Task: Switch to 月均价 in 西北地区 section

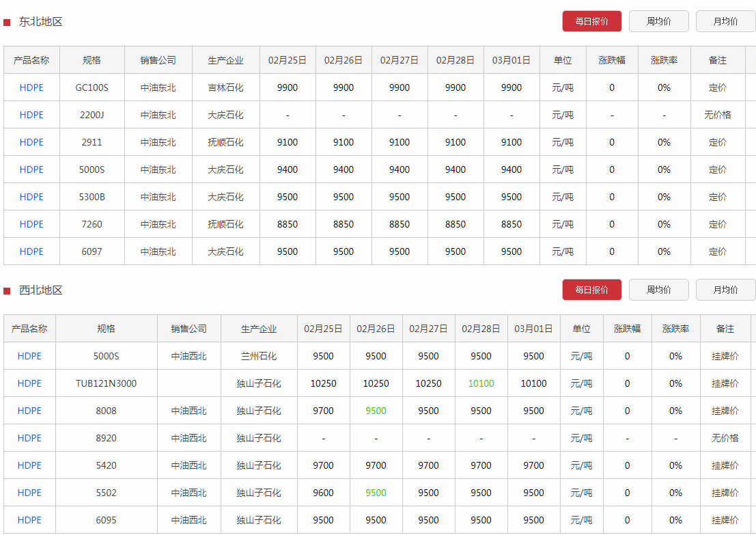Action: coord(726,290)
